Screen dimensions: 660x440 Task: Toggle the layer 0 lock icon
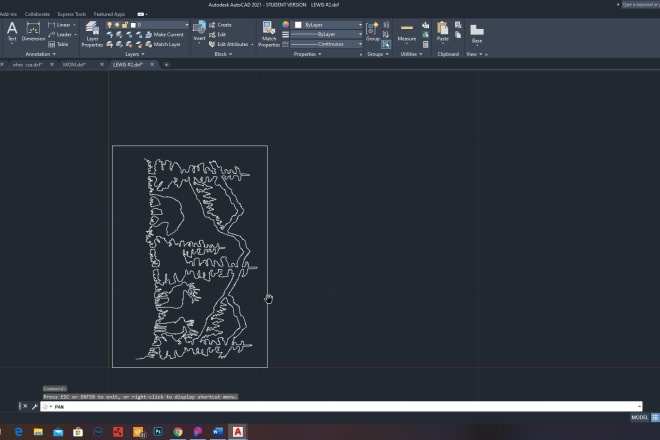point(125,25)
